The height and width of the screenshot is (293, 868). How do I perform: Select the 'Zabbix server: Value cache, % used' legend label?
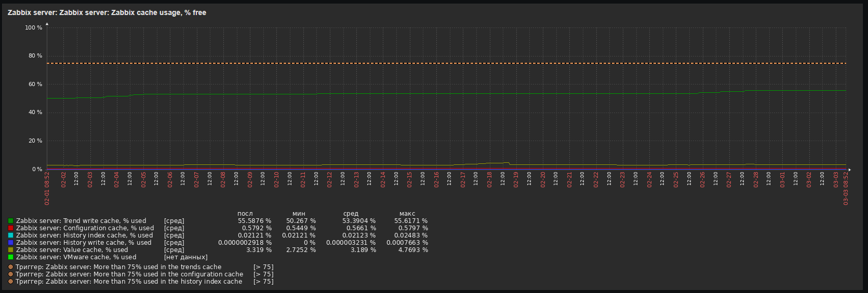pyautogui.click(x=72, y=250)
